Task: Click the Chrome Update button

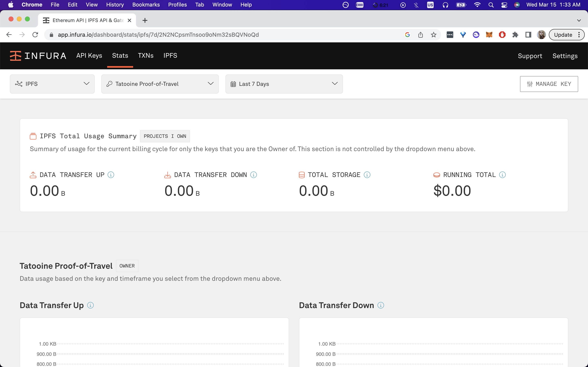Action: [563, 35]
